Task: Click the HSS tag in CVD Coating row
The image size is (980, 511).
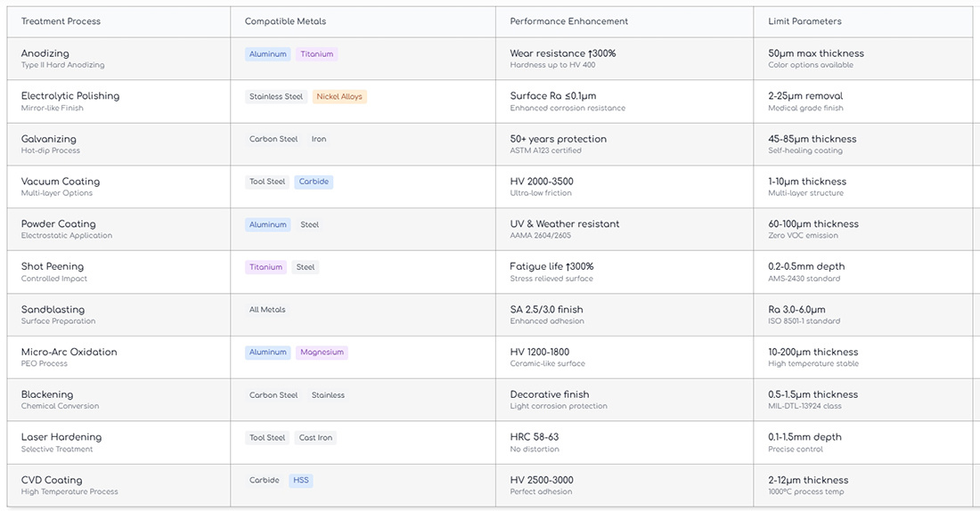Action: (301, 481)
